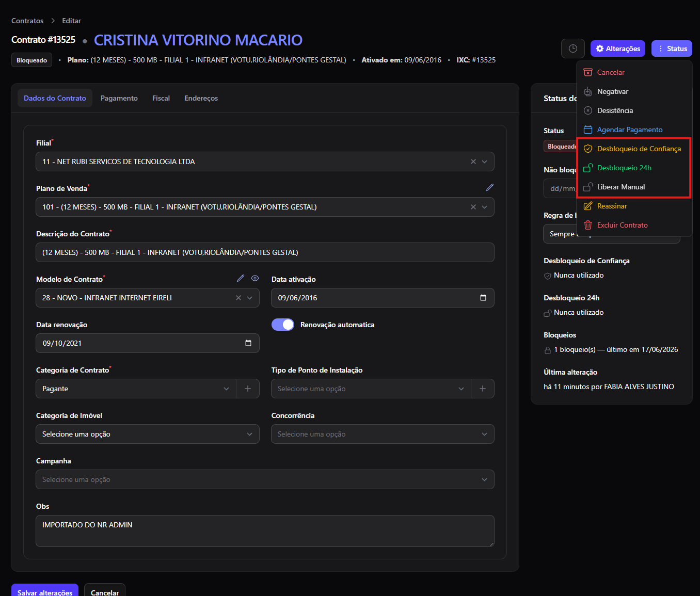Click into the Obs text area

(265, 531)
